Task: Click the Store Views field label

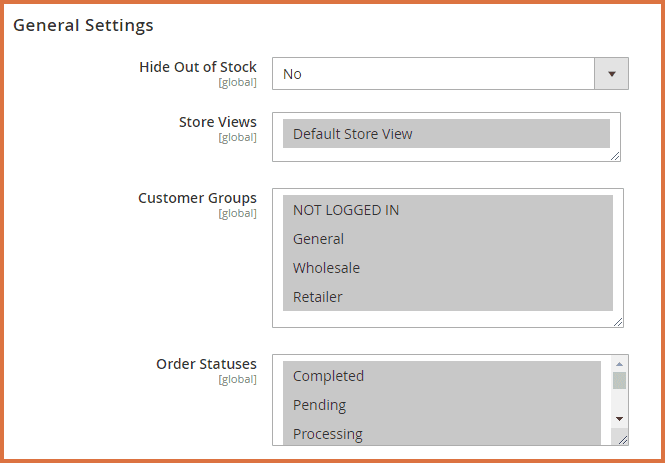Action: tap(217, 122)
